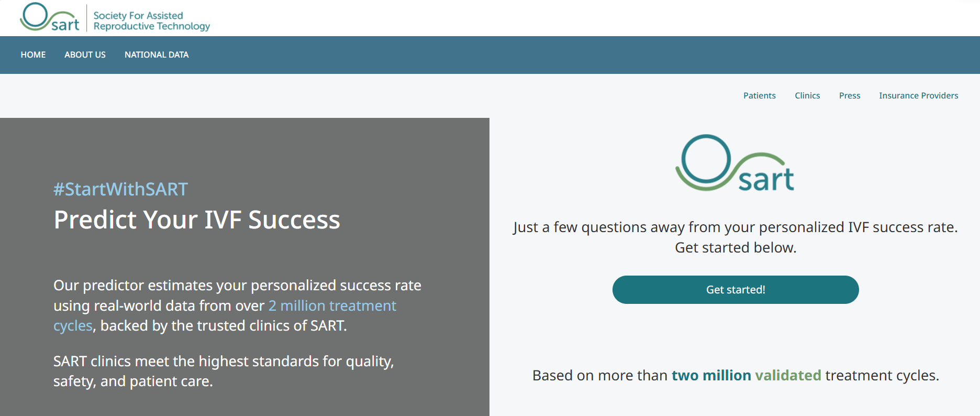Navigate to the Clinics section
This screenshot has height=416, width=980.
point(807,95)
